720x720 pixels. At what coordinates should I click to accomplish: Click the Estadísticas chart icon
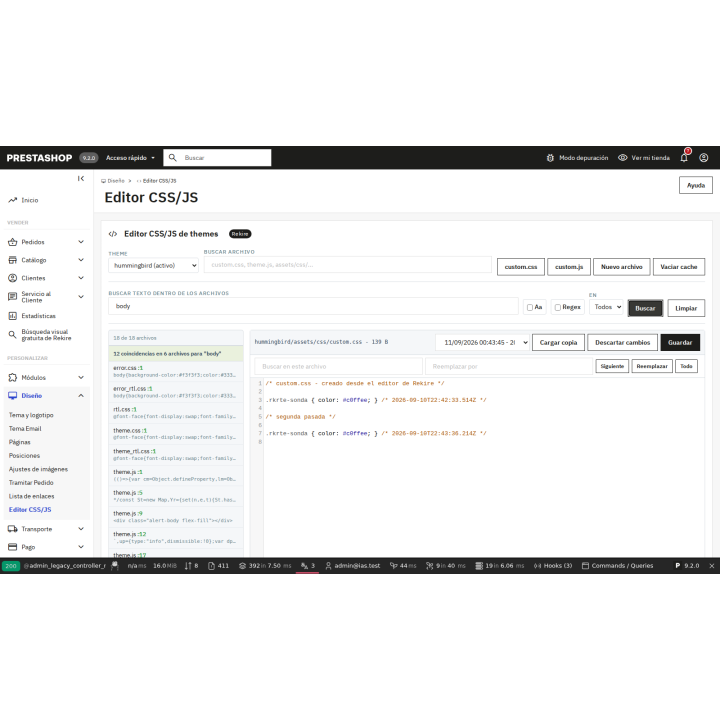click(x=12, y=316)
